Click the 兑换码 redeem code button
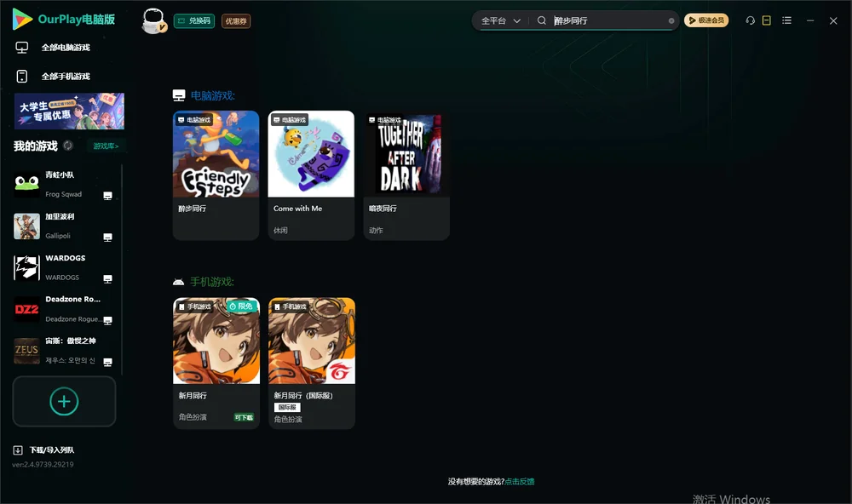Image resolution: width=852 pixels, height=504 pixels. click(194, 21)
